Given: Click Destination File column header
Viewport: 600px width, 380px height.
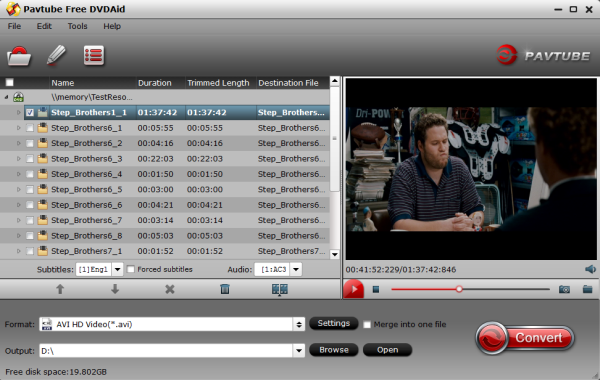Looking at the screenshot, I should [292, 83].
